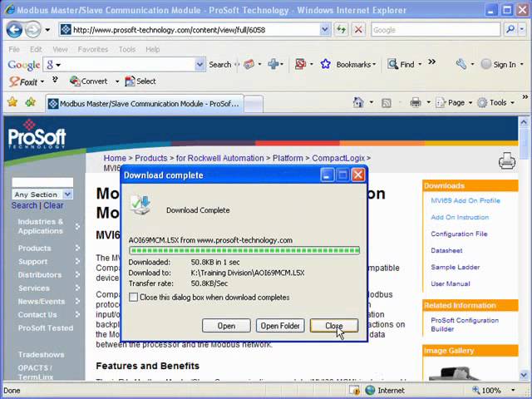The width and height of the screenshot is (532, 399).
Task: Click the Print icon in command bar
Action: [416, 102]
